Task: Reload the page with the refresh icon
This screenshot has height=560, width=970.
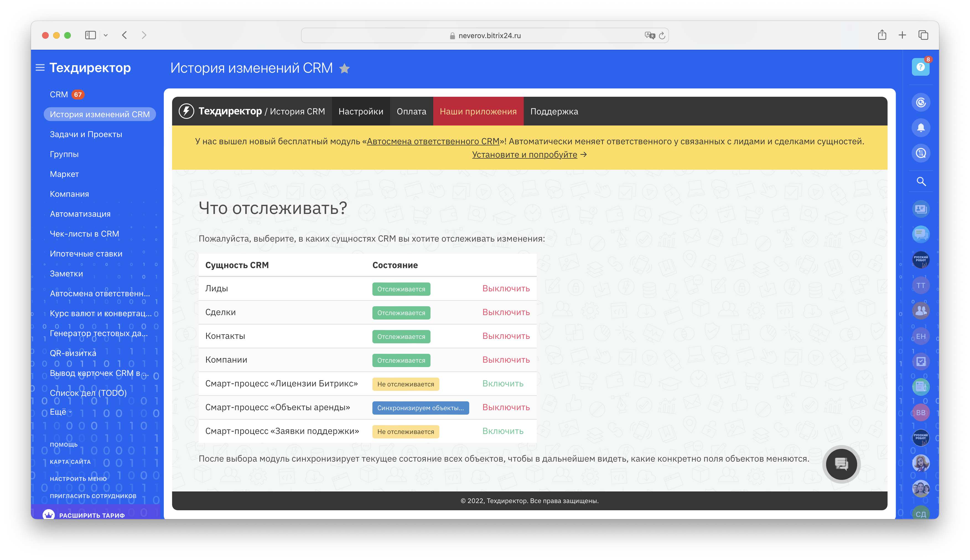Action: [x=662, y=36]
